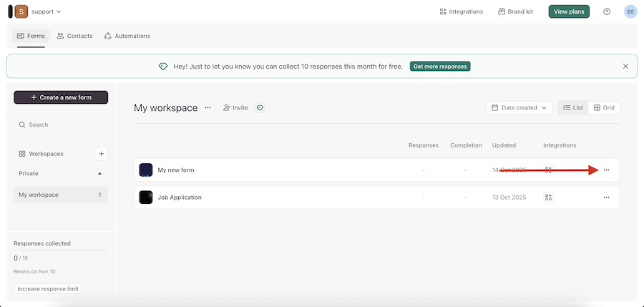Viewport: 644px width, 307px height.
Task: Collapse the Private workspaces section
Action: point(99,173)
